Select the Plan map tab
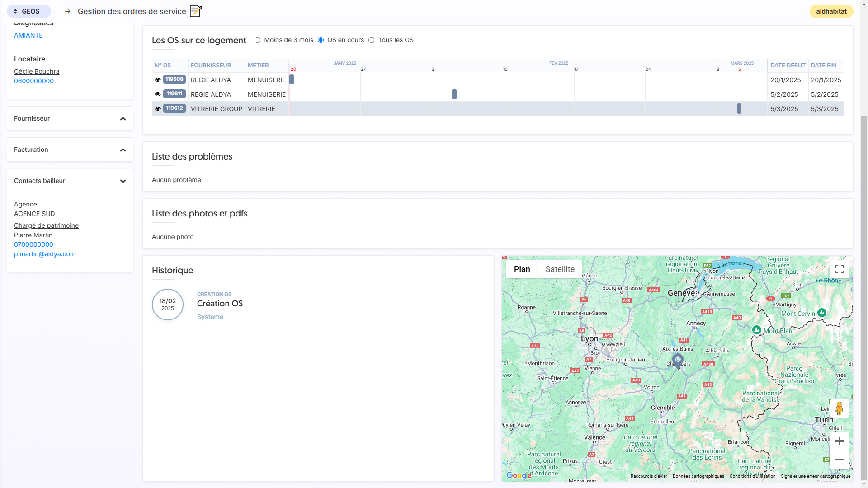The height and width of the screenshot is (488, 868). pos(522,269)
